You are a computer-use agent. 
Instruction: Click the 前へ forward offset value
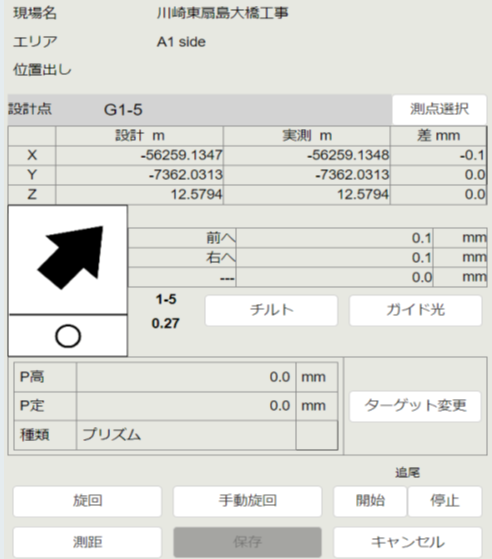tap(334, 238)
